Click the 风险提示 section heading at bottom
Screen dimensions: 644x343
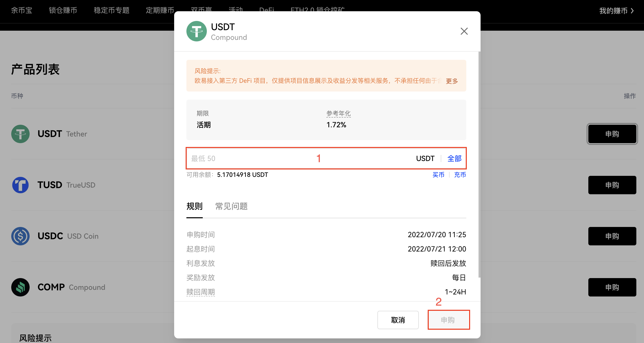(35, 338)
